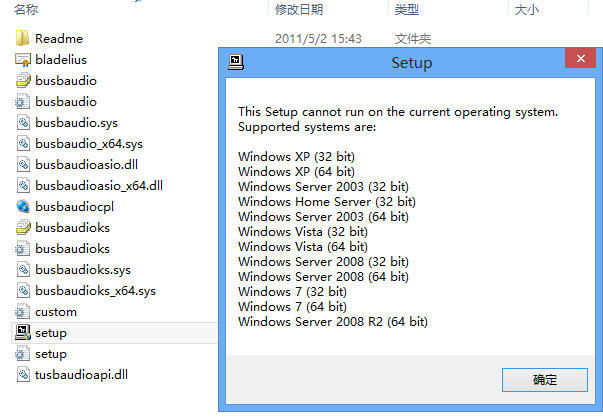Select the busbaudioasio.dll file icon
Image resolution: width=603 pixels, height=417 pixels.
point(23,165)
